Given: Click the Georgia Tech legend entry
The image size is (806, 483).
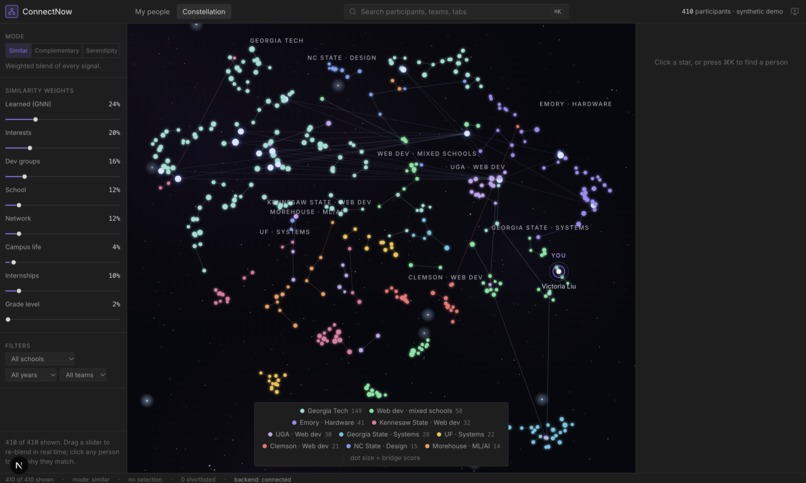Looking at the screenshot, I should click(331, 411).
